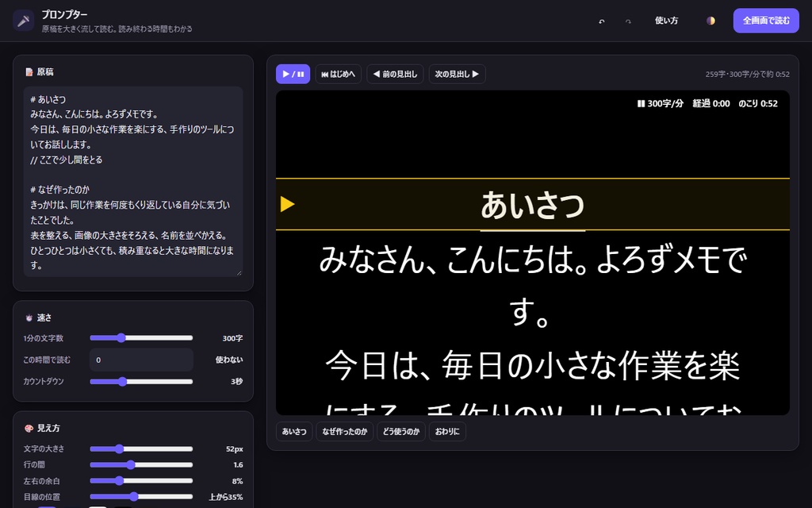Click the カウントダウン label
812x508 pixels.
click(x=44, y=382)
